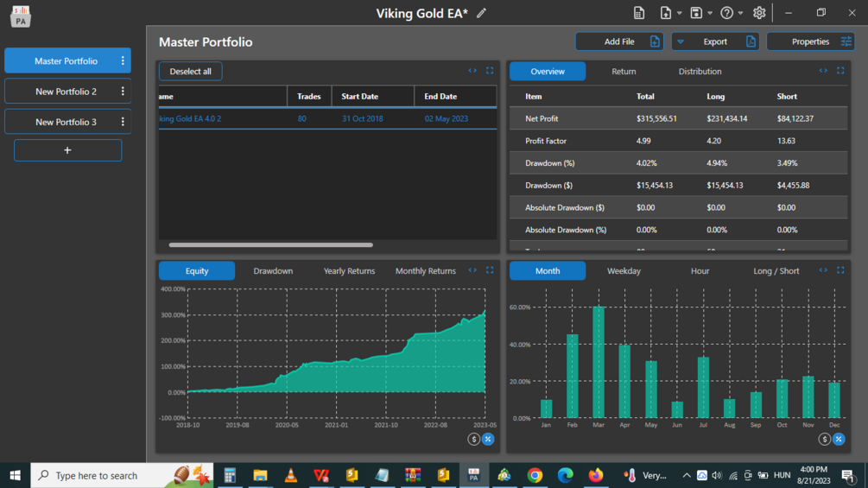Screen dimensions: 868x488
Task: Select Master Portfolio in the sidebar
Action: 66,60
